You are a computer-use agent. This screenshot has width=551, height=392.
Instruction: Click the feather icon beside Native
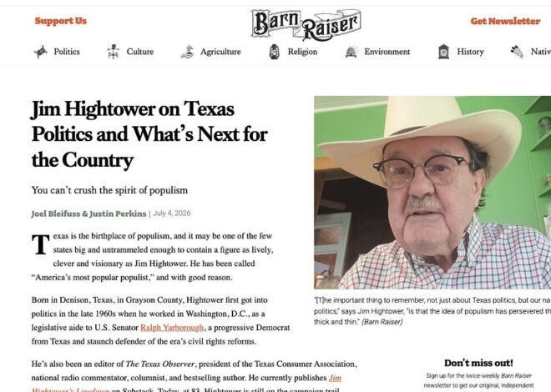coord(517,52)
